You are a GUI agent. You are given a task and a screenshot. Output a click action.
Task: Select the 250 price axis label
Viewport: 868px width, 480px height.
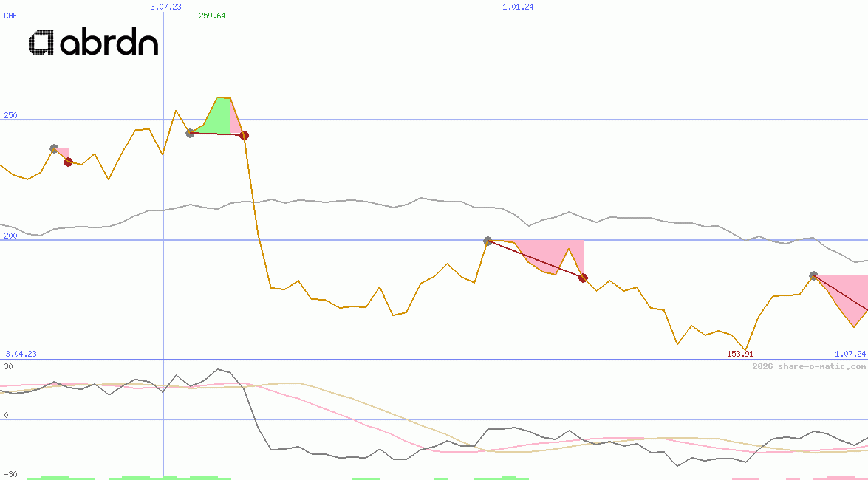click(x=10, y=116)
